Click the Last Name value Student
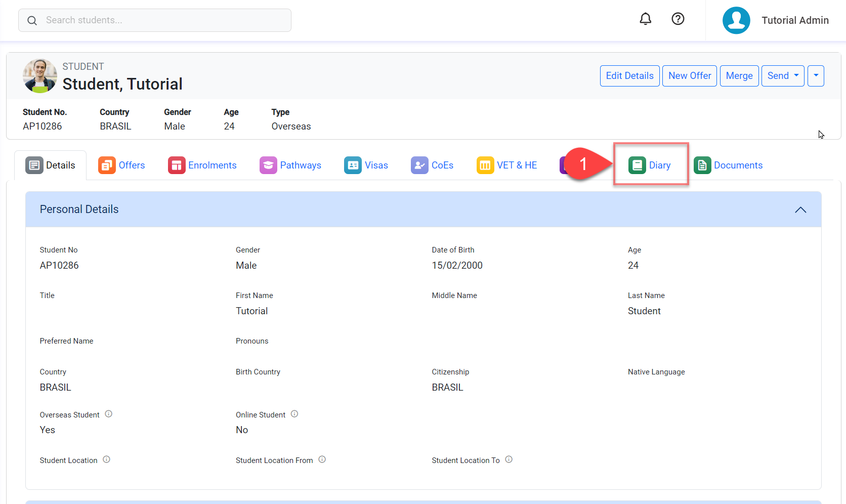 click(644, 311)
